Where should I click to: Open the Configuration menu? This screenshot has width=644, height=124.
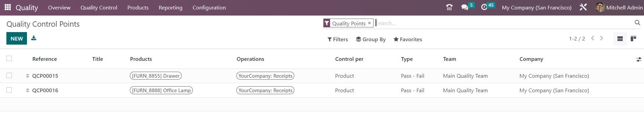point(209,7)
